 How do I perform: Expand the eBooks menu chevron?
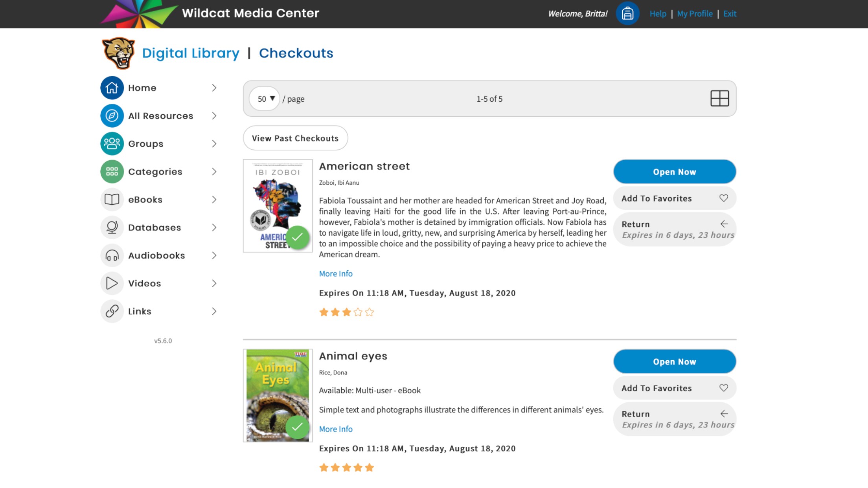pos(214,200)
